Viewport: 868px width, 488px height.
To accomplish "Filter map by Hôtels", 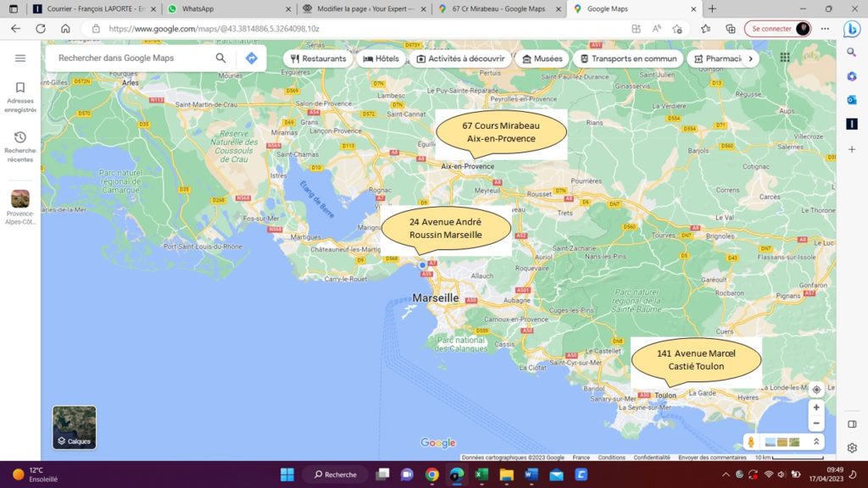I will tap(381, 58).
